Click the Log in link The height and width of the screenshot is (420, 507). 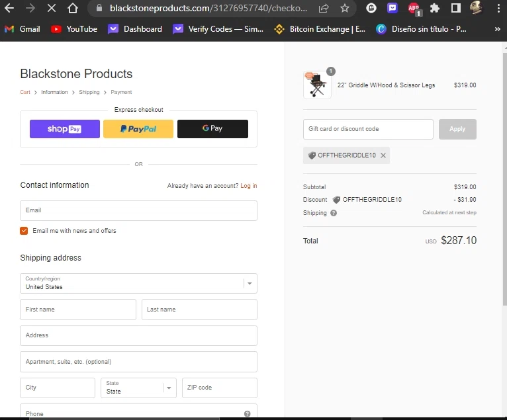pos(249,186)
